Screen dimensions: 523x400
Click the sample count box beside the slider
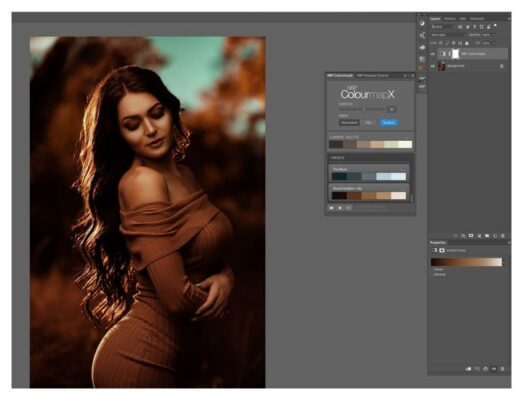point(392,109)
